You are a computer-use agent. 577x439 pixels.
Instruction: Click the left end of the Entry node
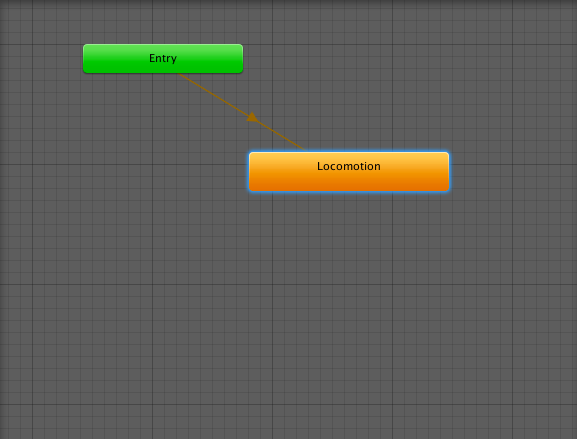pyautogui.click(x=88, y=59)
